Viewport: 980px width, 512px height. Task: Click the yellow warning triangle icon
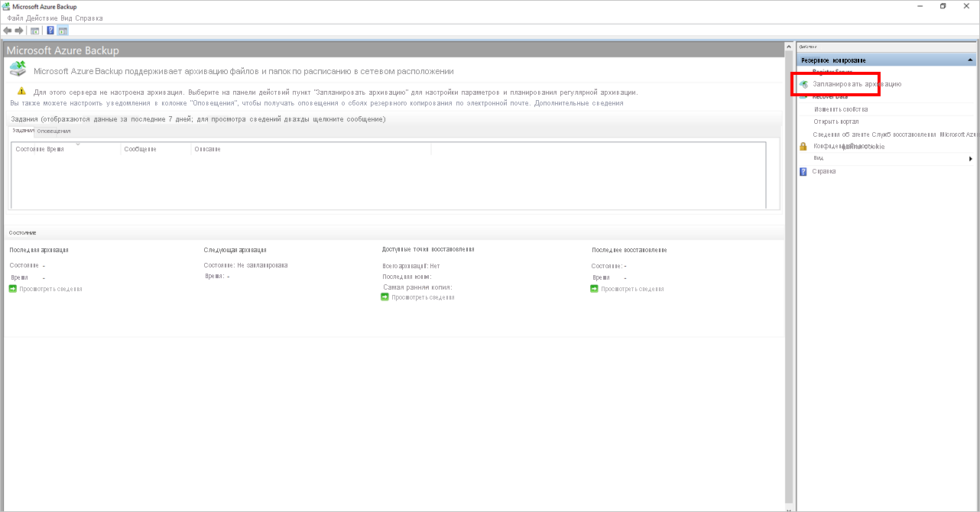tap(22, 91)
